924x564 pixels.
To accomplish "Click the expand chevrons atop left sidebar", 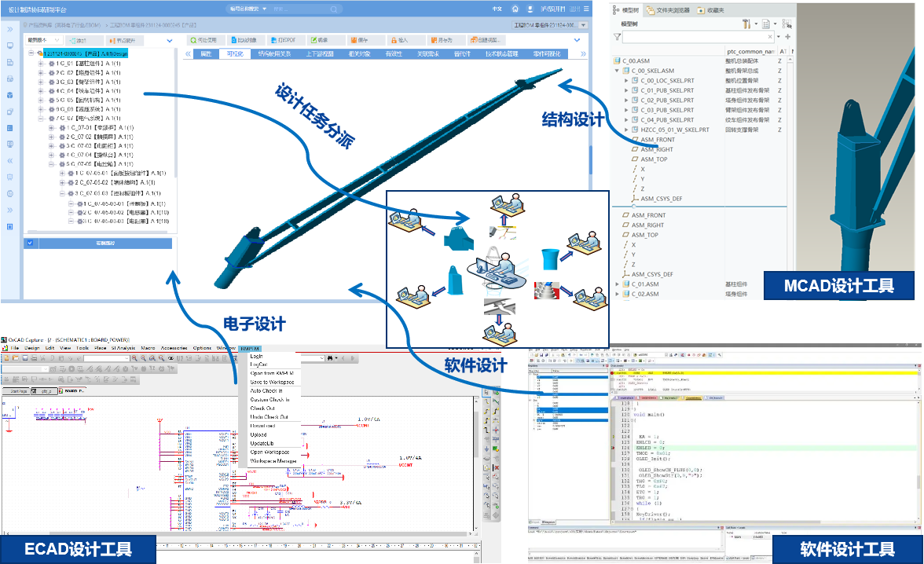I will pos(9,29).
